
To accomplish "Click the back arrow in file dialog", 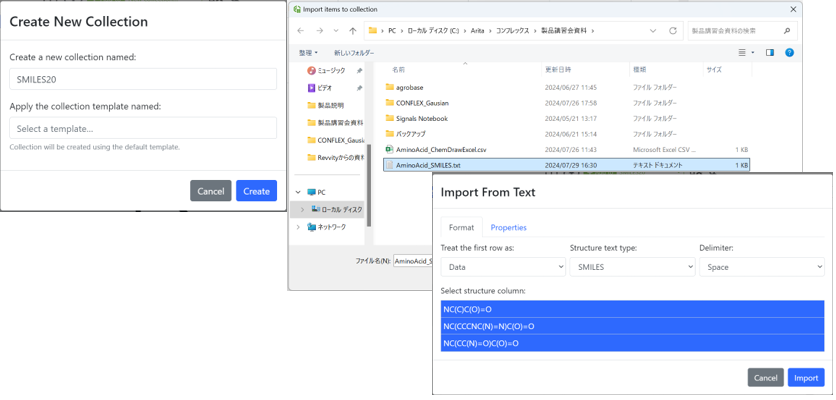I will coord(300,31).
